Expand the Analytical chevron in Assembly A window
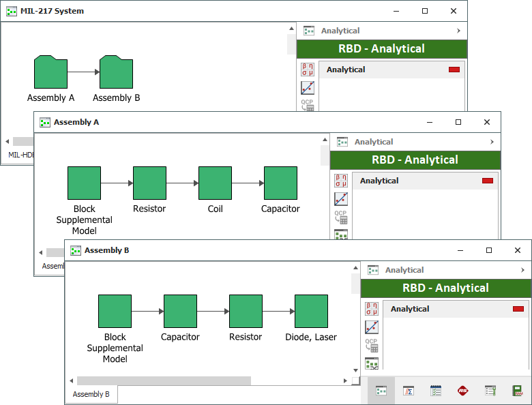 pyautogui.click(x=492, y=142)
